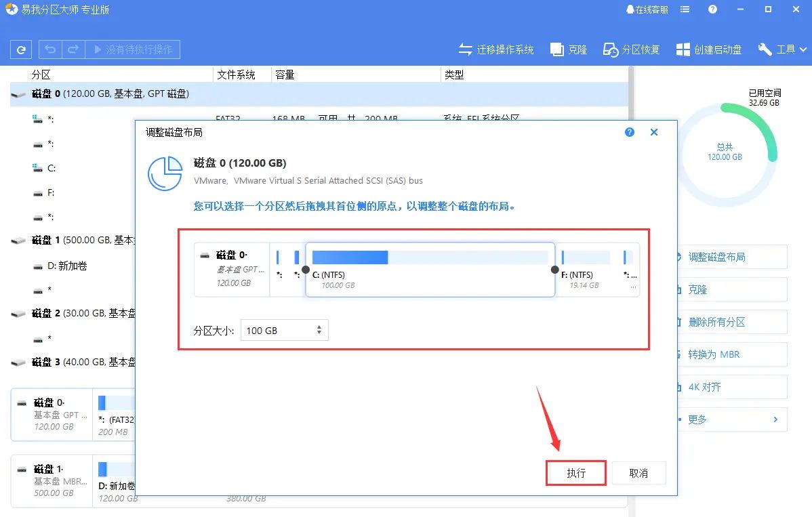Expand the 更多 sidebar section

coord(732,419)
